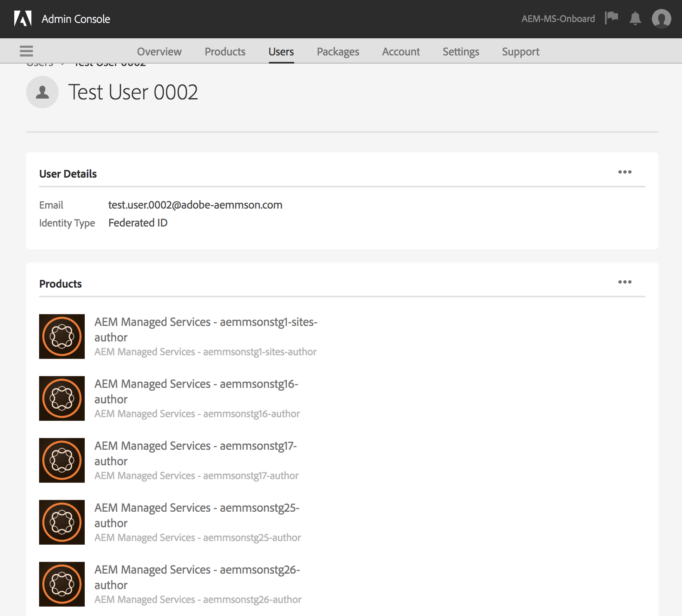Switch to the Products tab
The width and height of the screenshot is (682, 616).
click(x=225, y=52)
